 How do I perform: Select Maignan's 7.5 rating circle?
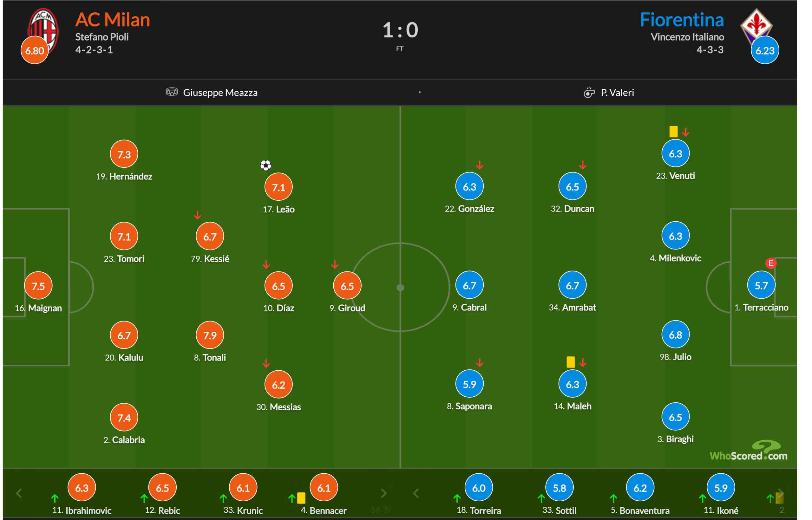[38, 286]
